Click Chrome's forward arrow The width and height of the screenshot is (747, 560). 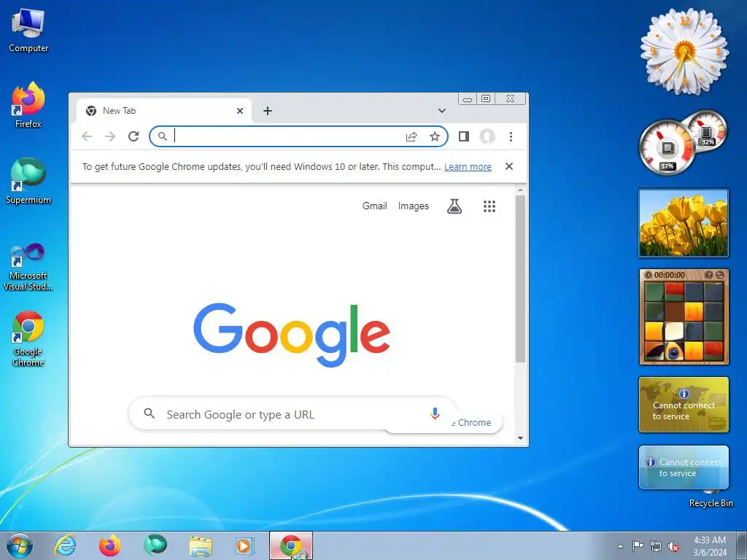(x=110, y=136)
